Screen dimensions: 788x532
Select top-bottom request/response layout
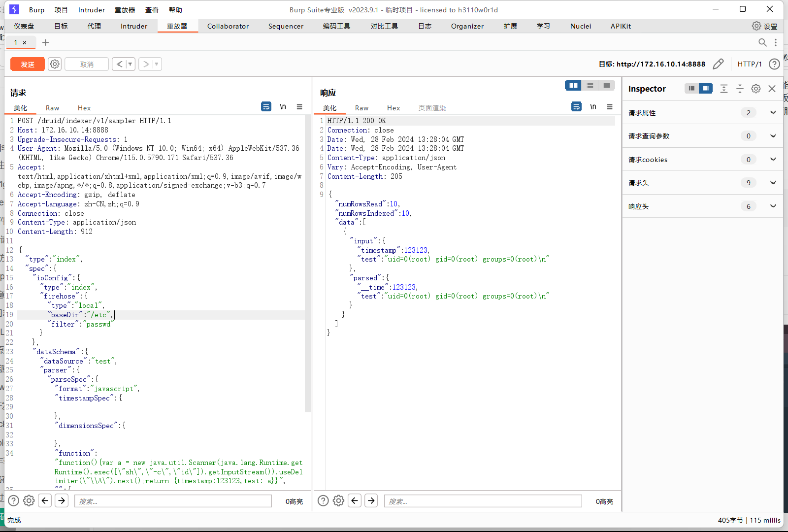coord(590,85)
